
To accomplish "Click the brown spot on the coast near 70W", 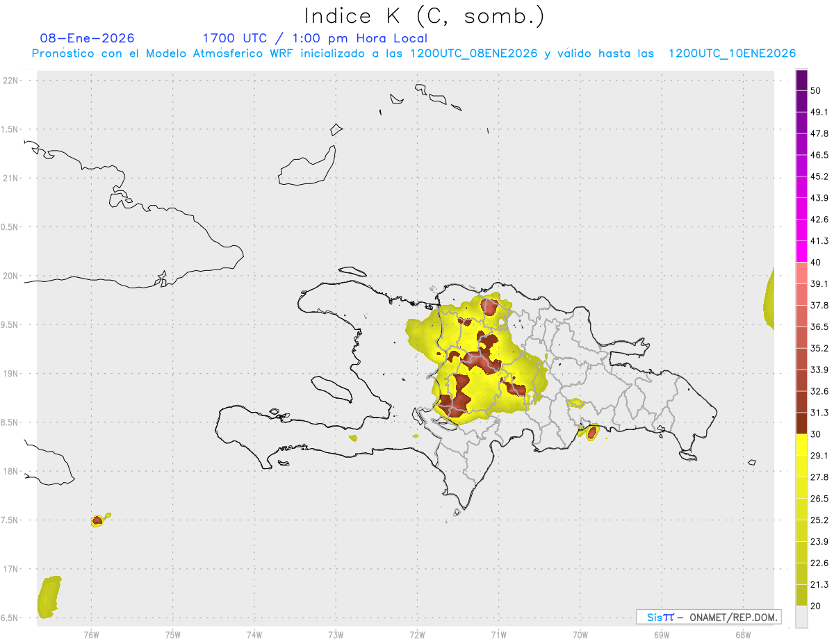I will click(x=592, y=433).
